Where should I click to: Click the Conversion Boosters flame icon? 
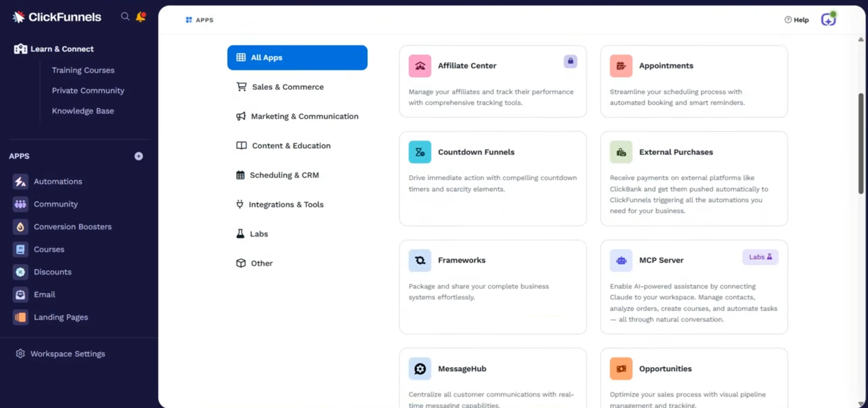pyautogui.click(x=20, y=227)
